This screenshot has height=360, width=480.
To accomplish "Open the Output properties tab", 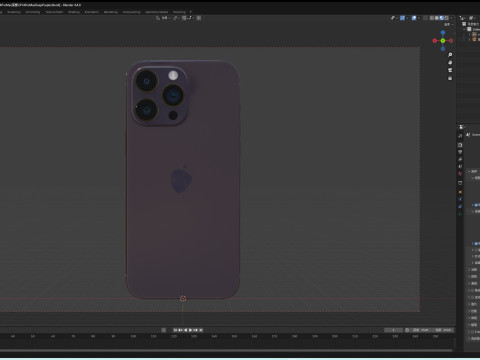I will coord(460,152).
